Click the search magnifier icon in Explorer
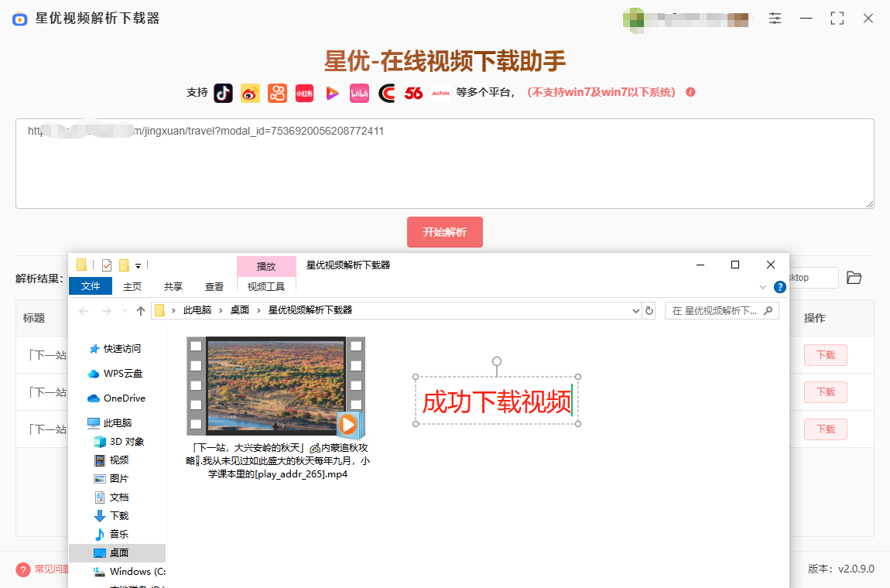 [768, 310]
